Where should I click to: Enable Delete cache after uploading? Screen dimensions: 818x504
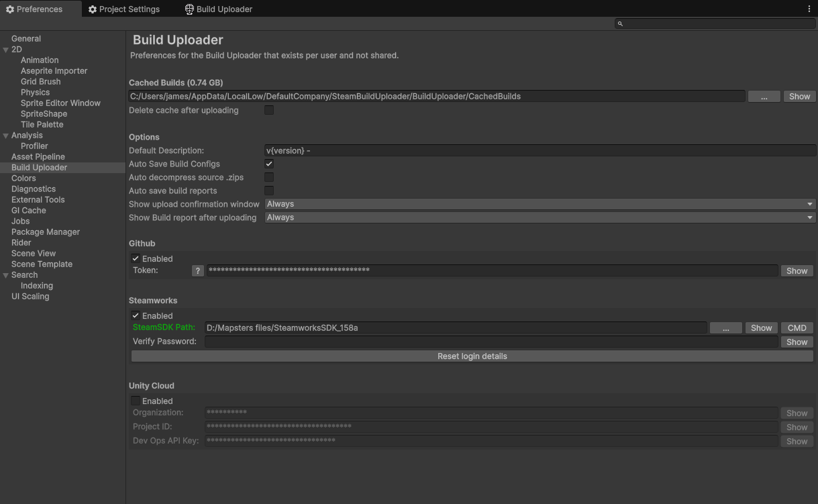(269, 109)
